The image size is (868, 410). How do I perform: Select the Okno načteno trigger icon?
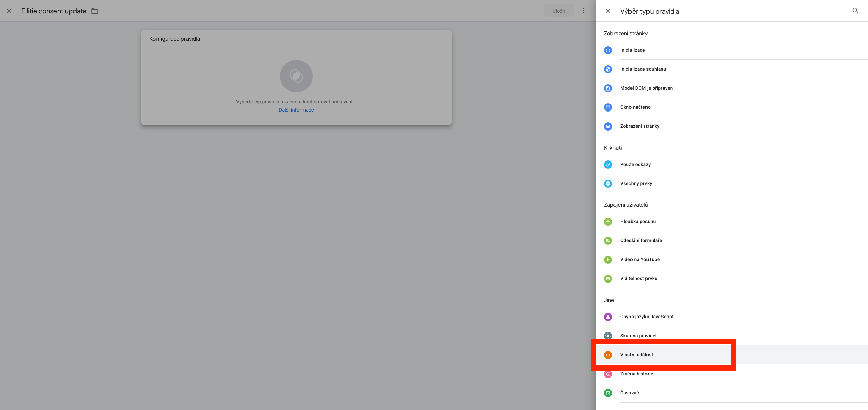tap(608, 107)
